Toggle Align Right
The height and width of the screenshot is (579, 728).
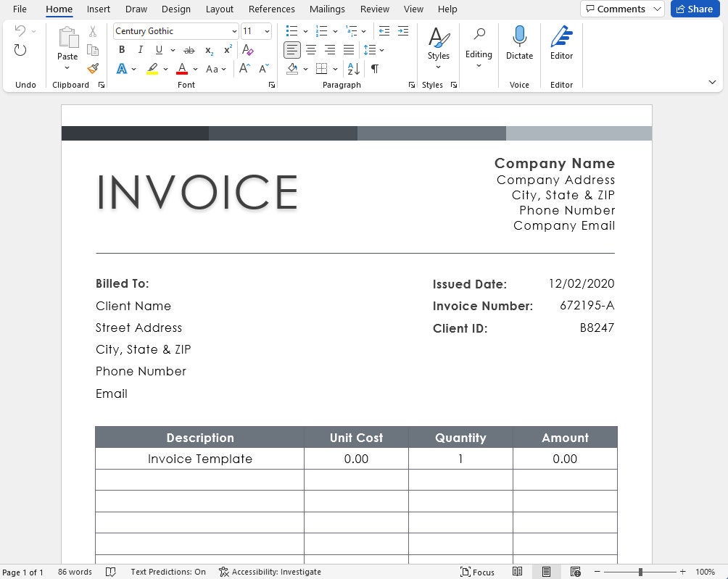pos(330,50)
